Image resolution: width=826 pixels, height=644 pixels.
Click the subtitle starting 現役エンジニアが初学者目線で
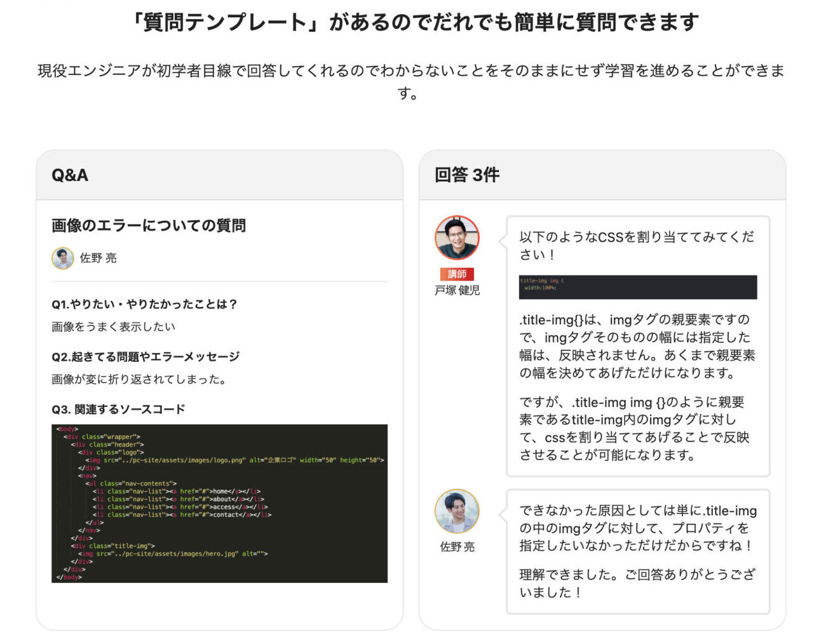[x=411, y=81]
